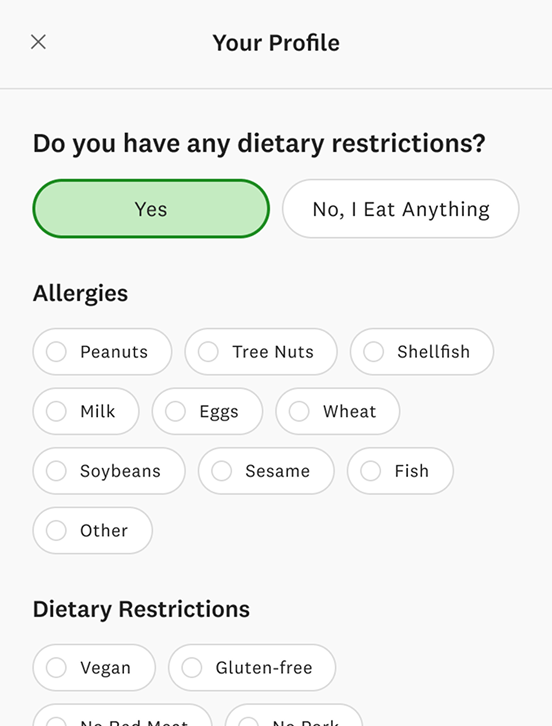Select Yes for dietary restrictions
This screenshot has width=552, height=726.
point(151,209)
